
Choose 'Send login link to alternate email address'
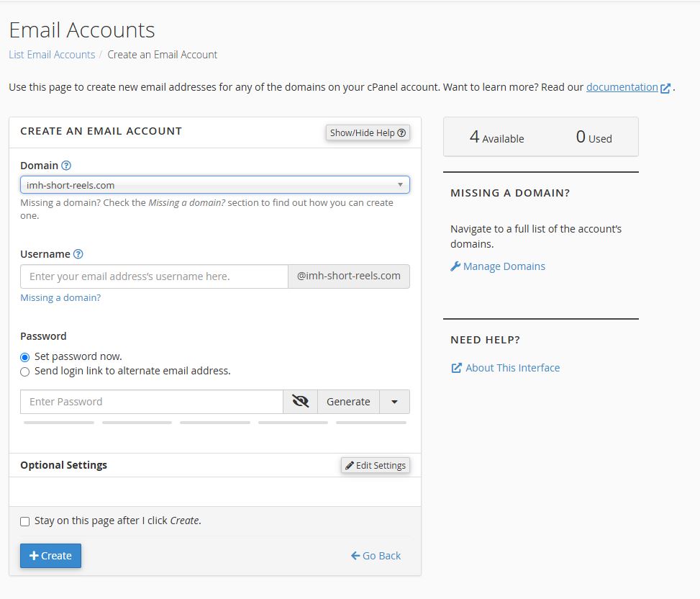tap(25, 371)
